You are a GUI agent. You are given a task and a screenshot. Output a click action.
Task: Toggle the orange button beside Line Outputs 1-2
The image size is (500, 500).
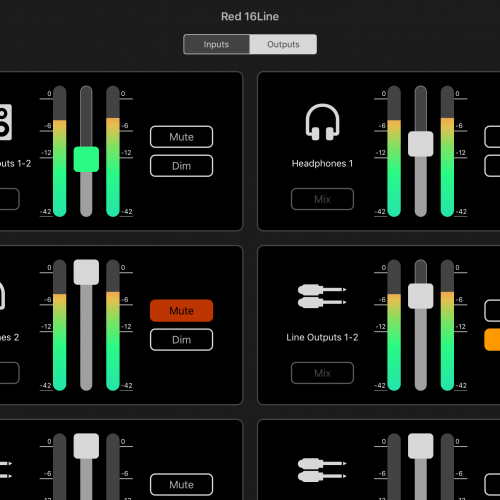492,340
